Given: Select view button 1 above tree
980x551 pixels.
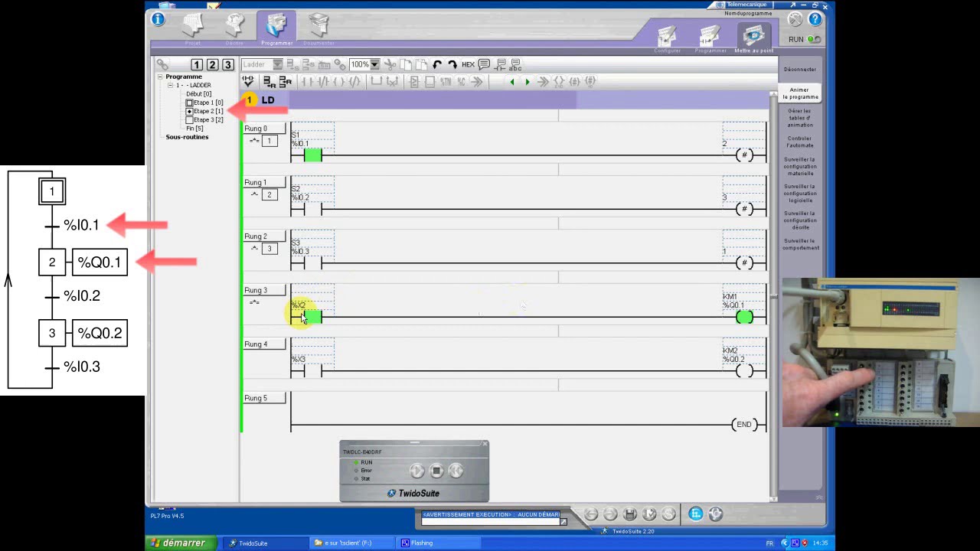Looking at the screenshot, I should click(197, 65).
